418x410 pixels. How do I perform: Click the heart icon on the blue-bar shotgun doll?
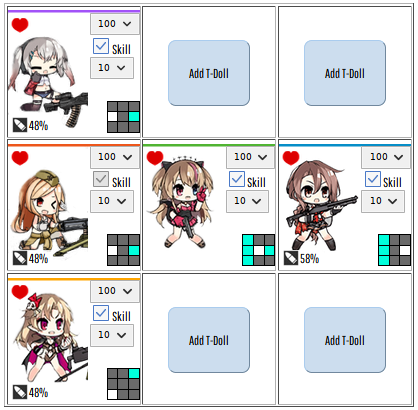tap(291, 158)
